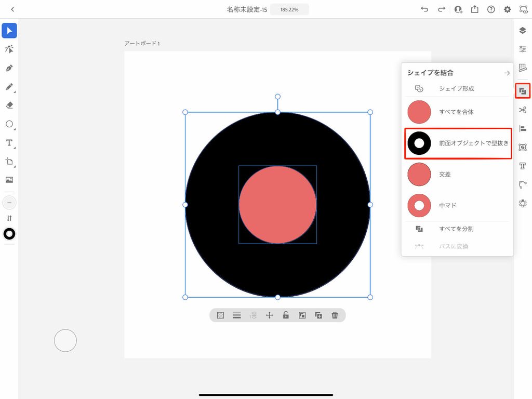
Task: Open the Precision grid panel
Action: pyautogui.click(x=523, y=68)
